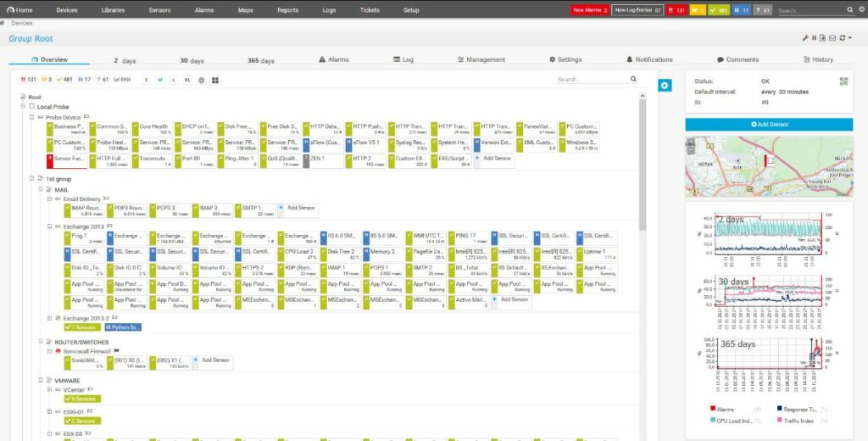Click the pause icon beside the wrench
This screenshot has width=868, height=441.
(814, 38)
